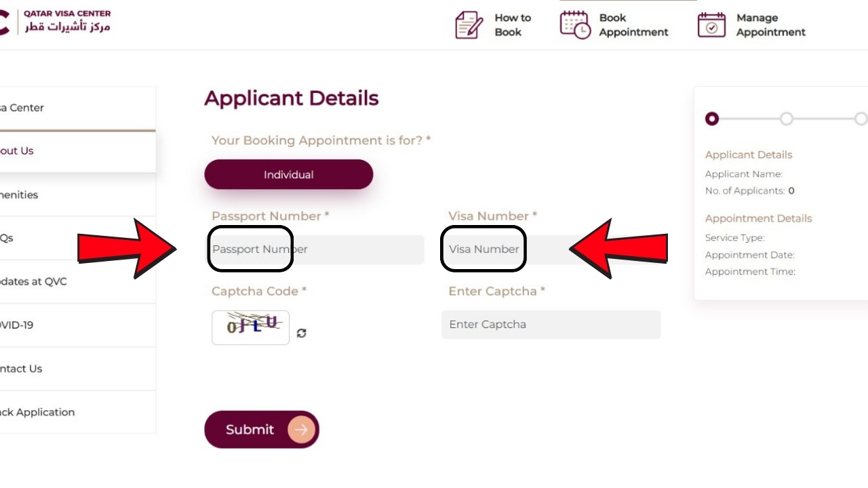Open the How to Book menu

pyautogui.click(x=512, y=25)
